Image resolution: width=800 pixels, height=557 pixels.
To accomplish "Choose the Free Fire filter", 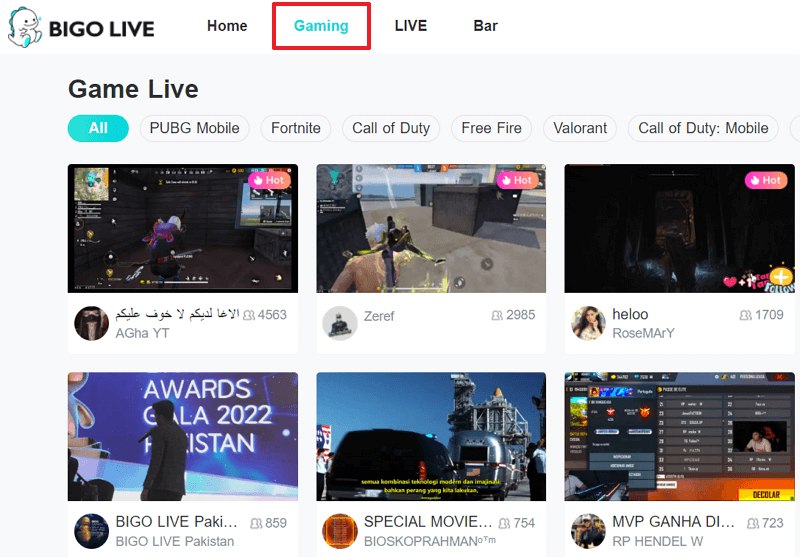I will point(491,128).
